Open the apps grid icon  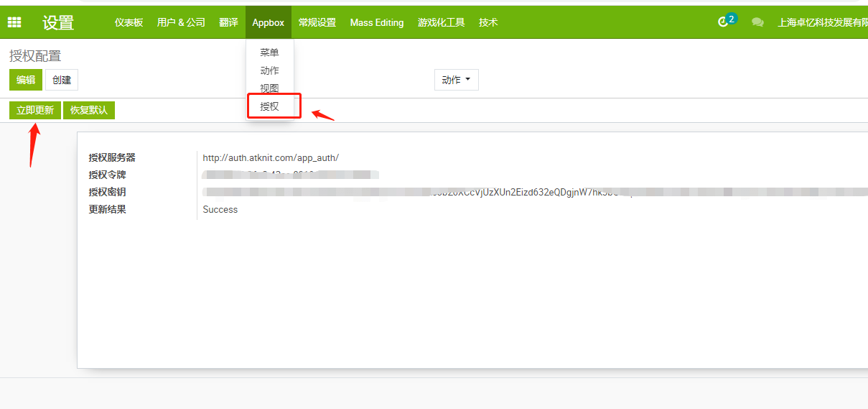tap(14, 22)
